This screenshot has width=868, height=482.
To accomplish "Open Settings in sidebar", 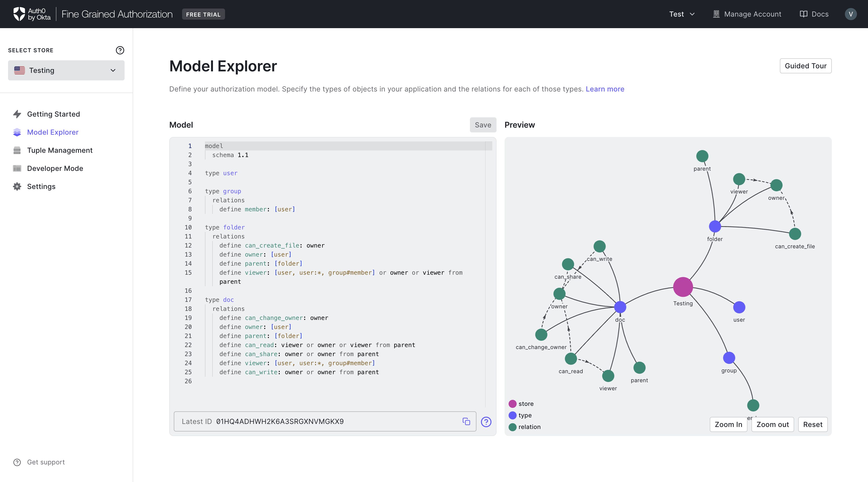I will pyautogui.click(x=41, y=186).
